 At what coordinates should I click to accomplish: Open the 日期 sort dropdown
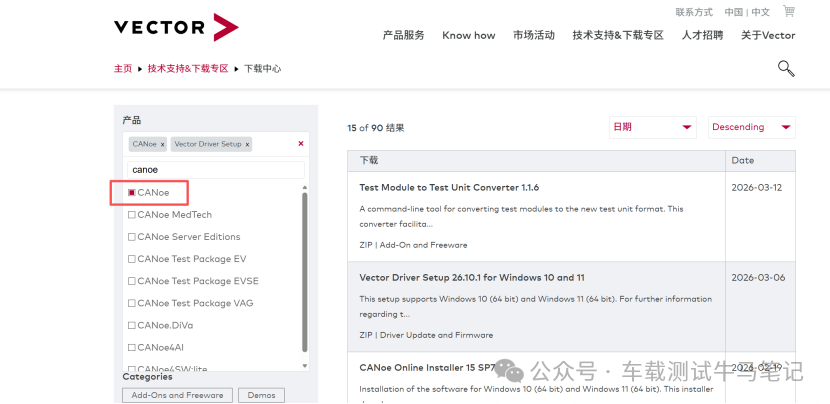pyautogui.click(x=653, y=127)
